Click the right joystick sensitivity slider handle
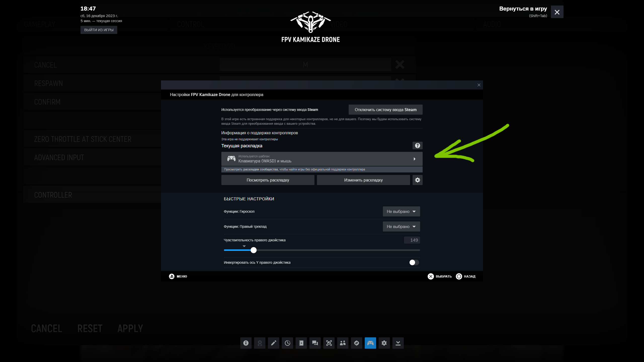Screen dimensions: 644x362 click(254, 250)
